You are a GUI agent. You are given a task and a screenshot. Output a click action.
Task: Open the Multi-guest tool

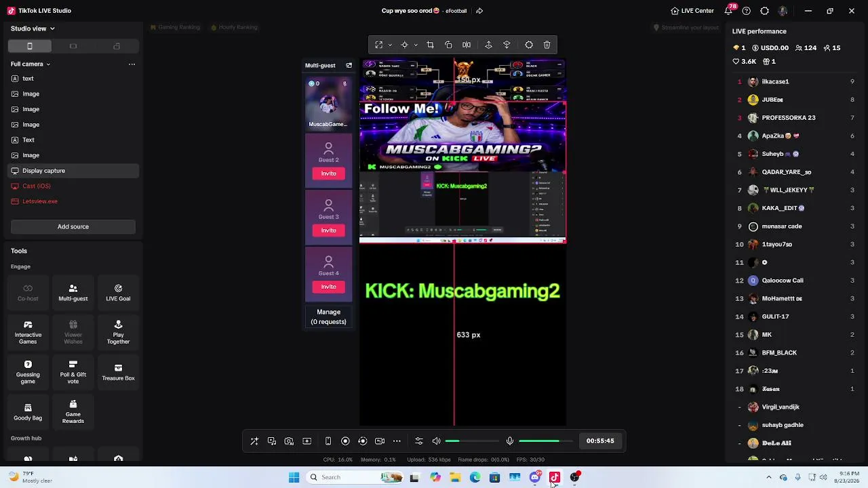pos(73,292)
